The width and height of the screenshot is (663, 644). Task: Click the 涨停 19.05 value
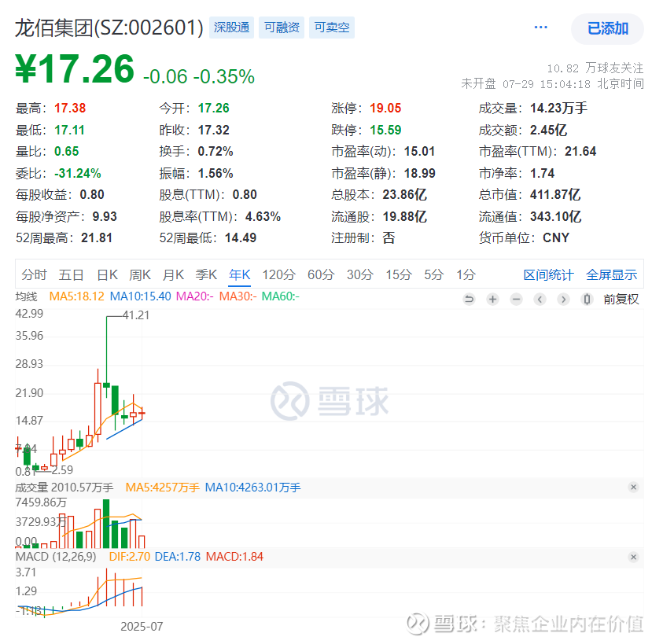point(385,109)
